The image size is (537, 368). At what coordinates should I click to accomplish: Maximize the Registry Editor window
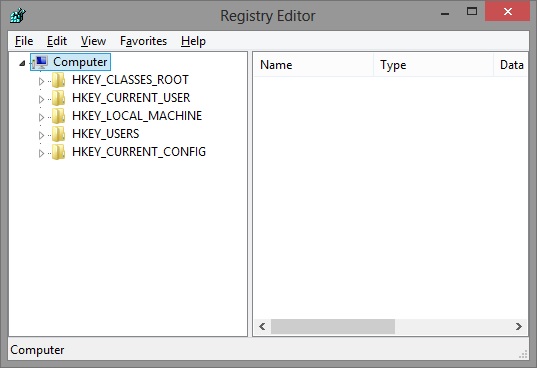point(472,12)
